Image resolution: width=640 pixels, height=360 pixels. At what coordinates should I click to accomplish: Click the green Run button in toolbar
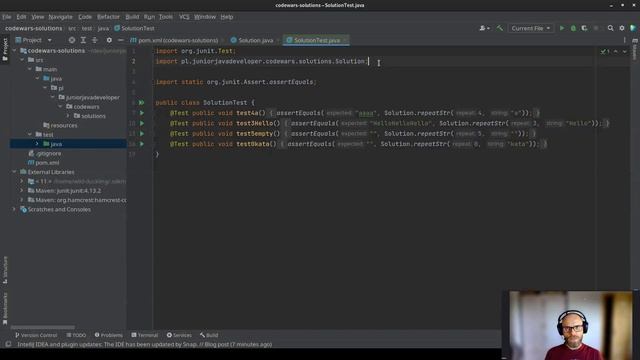coord(562,28)
